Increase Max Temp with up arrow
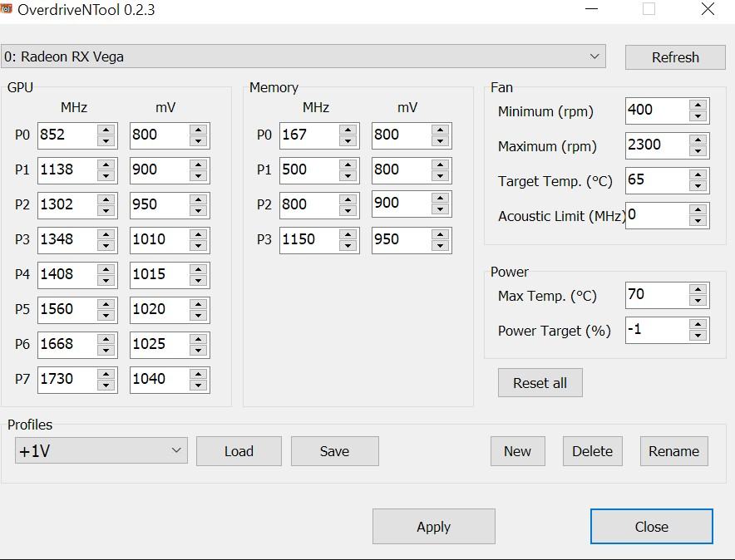735x560 pixels. point(698,290)
